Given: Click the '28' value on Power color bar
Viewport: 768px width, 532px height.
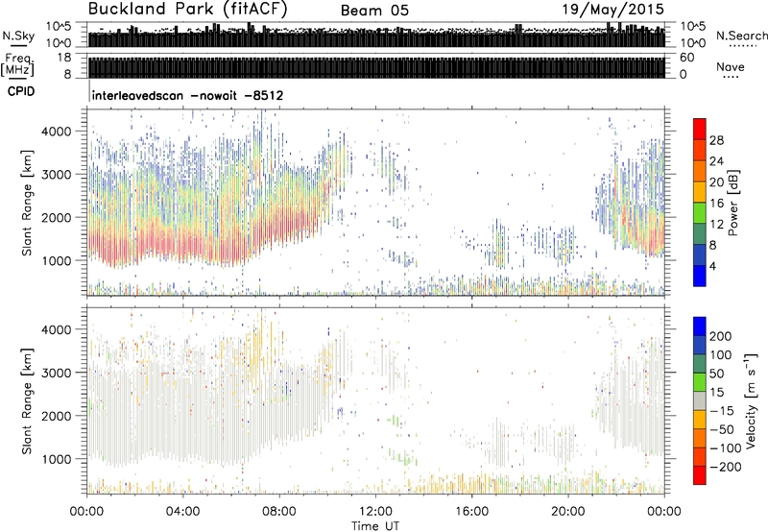Looking at the screenshot, I should [x=716, y=140].
